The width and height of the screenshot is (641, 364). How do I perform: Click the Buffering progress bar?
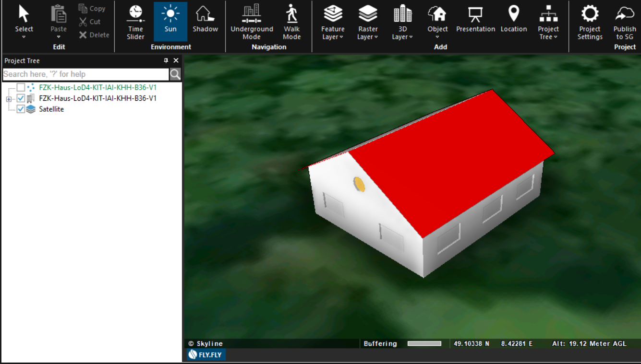click(x=424, y=343)
